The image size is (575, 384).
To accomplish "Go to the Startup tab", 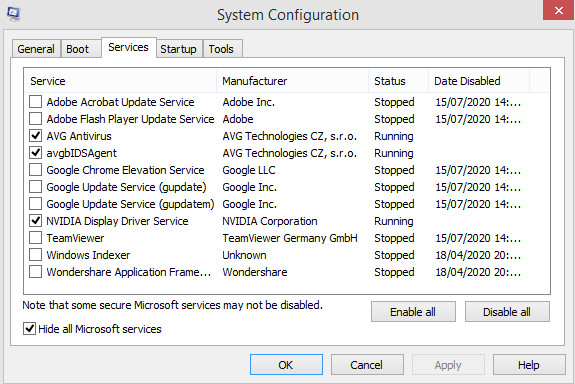I will tap(179, 49).
